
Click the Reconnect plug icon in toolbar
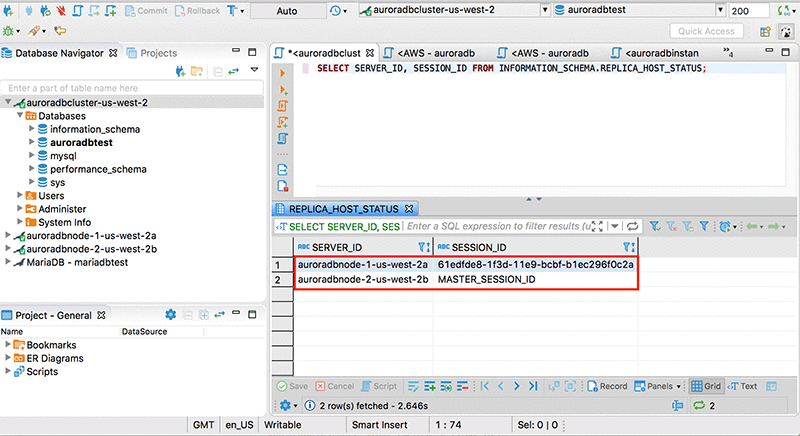coord(45,10)
